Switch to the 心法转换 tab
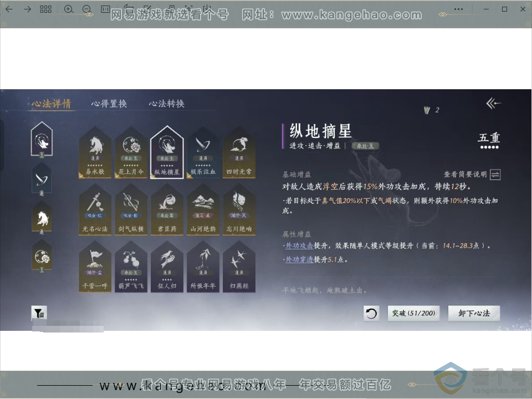The height and width of the screenshot is (399, 532). point(167,104)
